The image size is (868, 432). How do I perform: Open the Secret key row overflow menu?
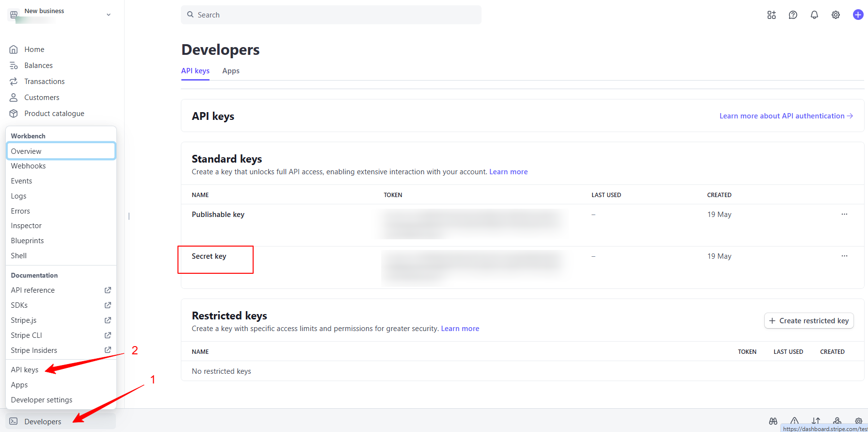pos(844,256)
